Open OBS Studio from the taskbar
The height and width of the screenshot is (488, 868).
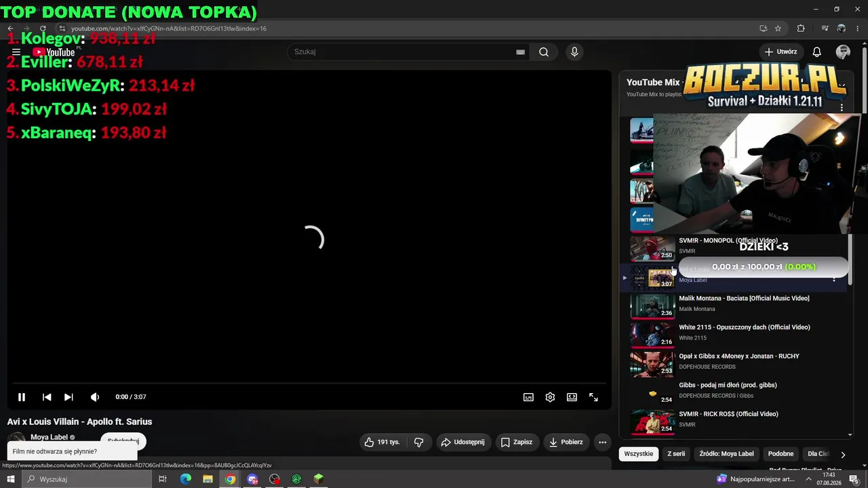275,479
